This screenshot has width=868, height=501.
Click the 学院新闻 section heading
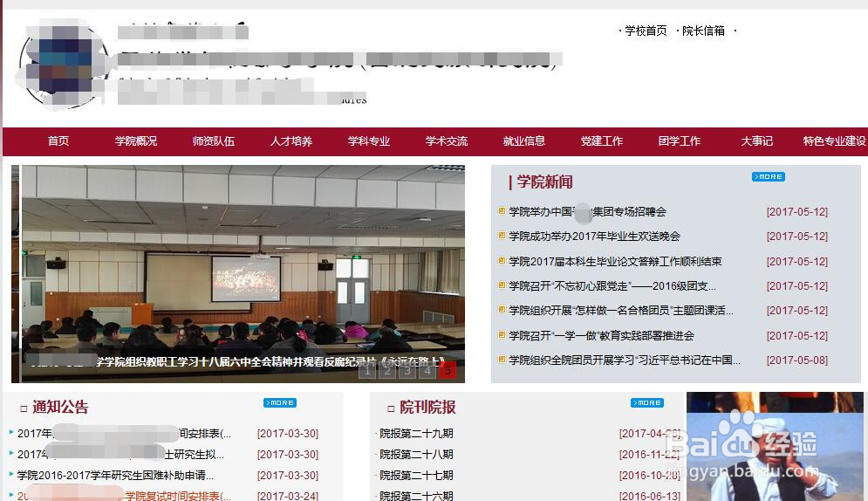pyautogui.click(x=544, y=182)
